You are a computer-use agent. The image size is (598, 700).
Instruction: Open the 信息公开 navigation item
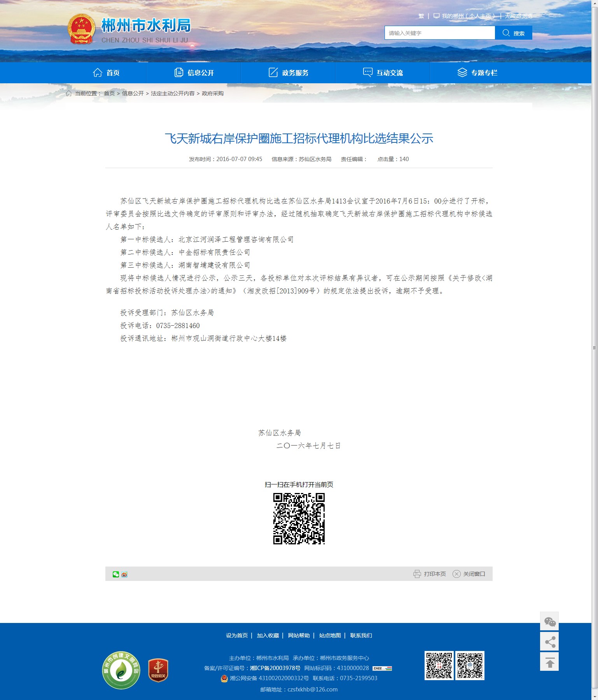click(x=194, y=73)
